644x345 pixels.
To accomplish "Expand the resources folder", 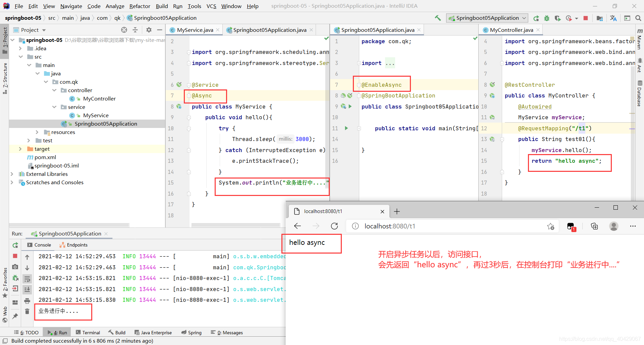I will point(37,132).
